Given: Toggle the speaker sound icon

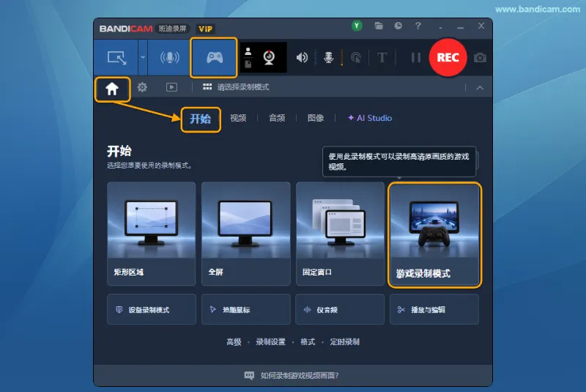Looking at the screenshot, I should click(302, 58).
